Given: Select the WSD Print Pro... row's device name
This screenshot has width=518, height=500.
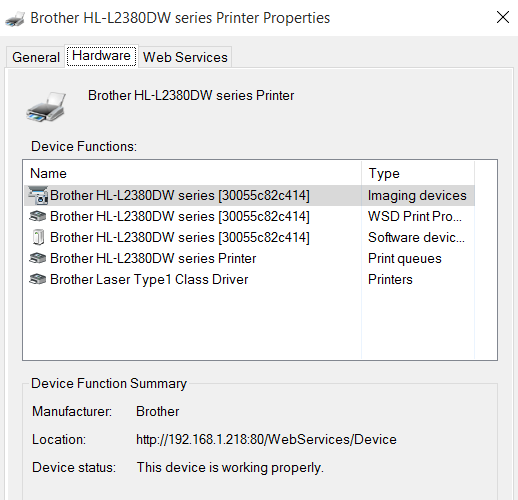Looking at the screenshot, I should pyautogui.click(x=180, y=216).
